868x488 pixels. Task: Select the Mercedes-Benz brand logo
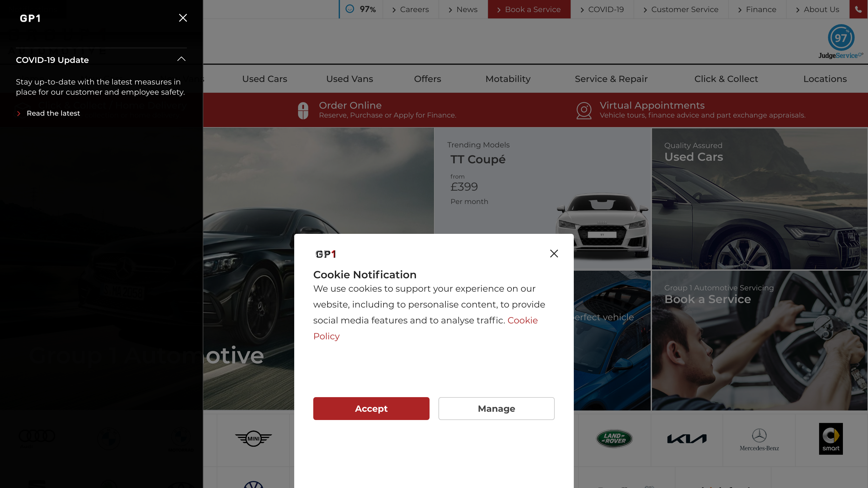coord(759,440)
